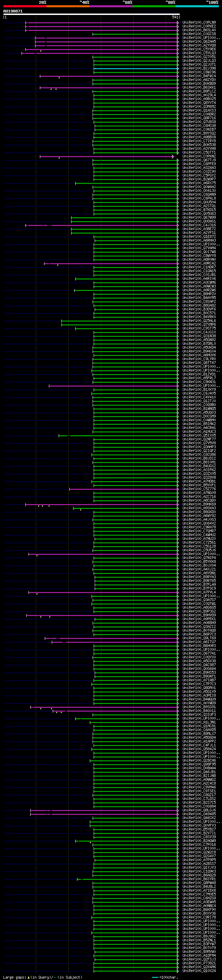This screenshot has height=980, width=222.
Task: Click hit label UniRef100_Q8LGJ6
Action: point(199,810)
